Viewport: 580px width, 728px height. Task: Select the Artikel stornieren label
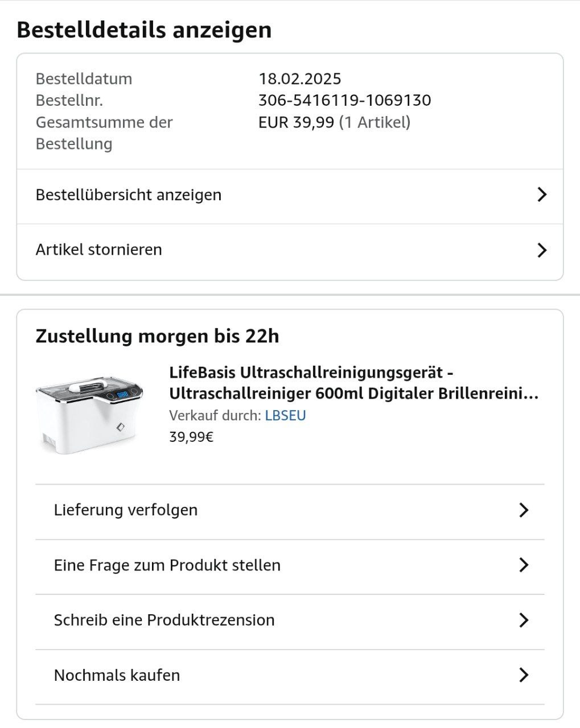tap(99, 250)
